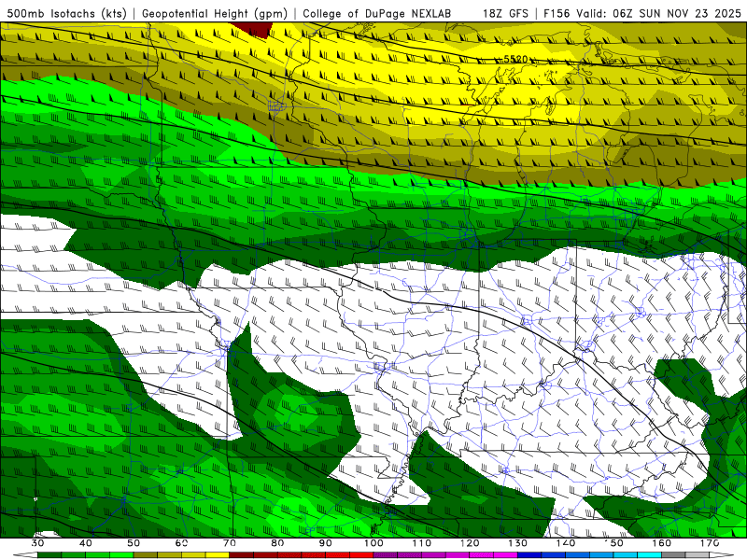Click the 30 label on the color scale
Screen dimensions: 747x560
pyautogui.click(x=37, y=543)
